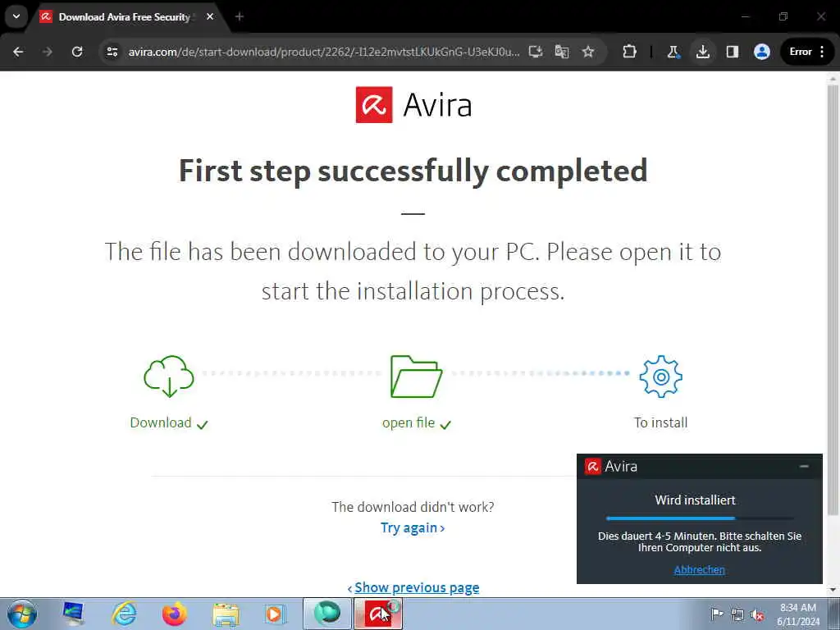Reload the Avira download page
The height and width of the screenshot is (630, 840).
[77, 52]
